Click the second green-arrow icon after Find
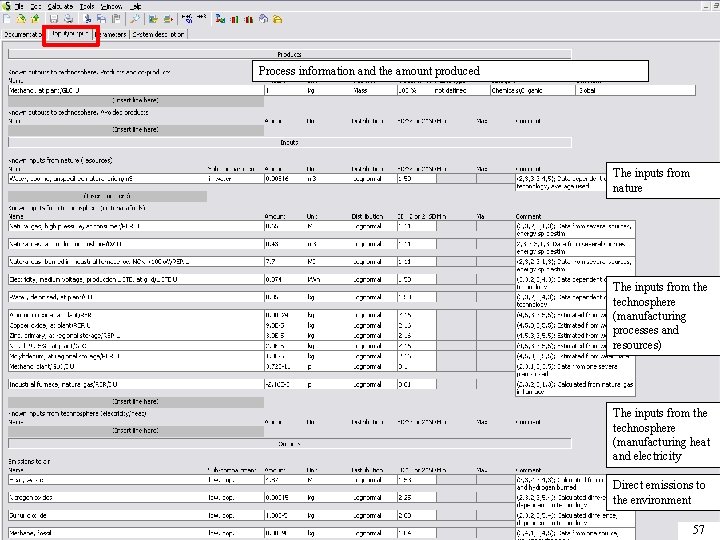 (x=169, y=19)
